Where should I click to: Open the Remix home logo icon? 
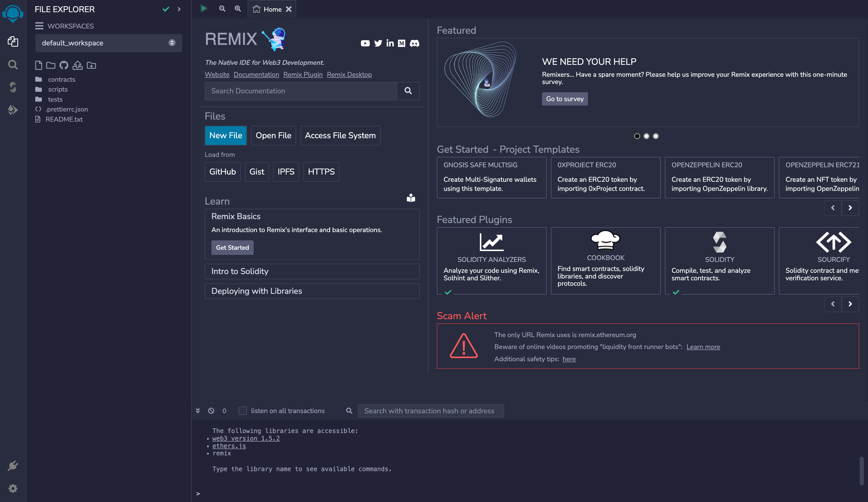pos(13,14)
